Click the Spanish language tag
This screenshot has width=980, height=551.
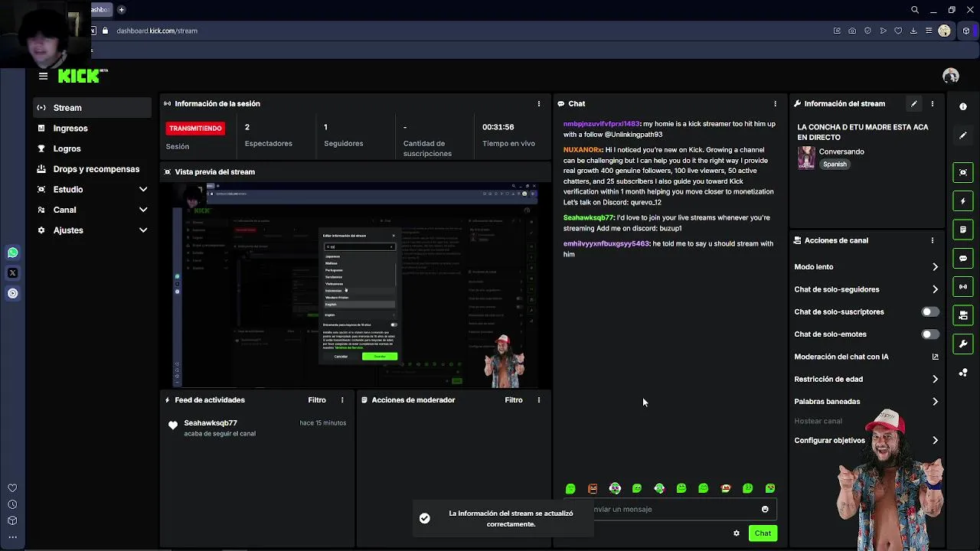click(x=835, y=164)
